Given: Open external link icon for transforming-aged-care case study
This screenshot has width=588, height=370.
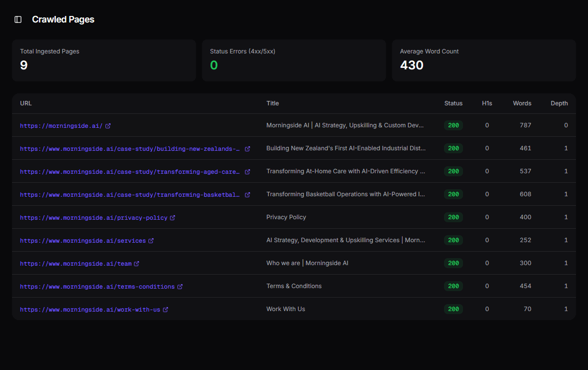Looking at the screenshot, I should (x=247, y=172).
